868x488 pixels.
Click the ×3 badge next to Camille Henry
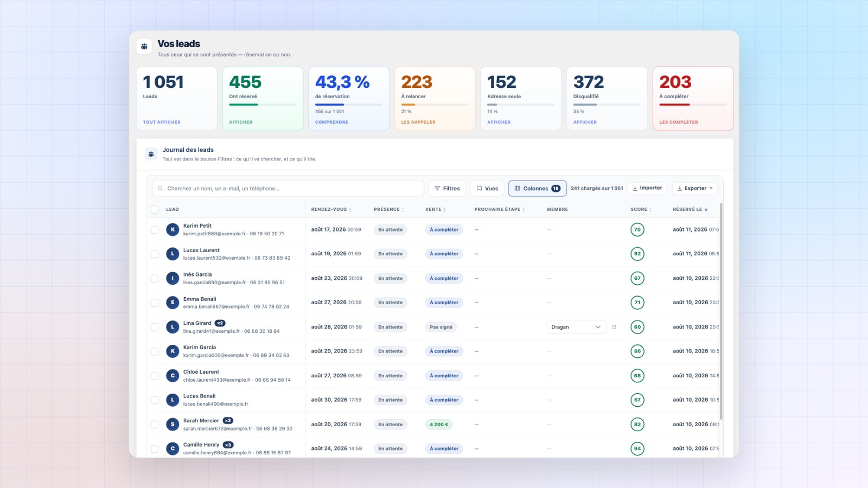point(228,445)
